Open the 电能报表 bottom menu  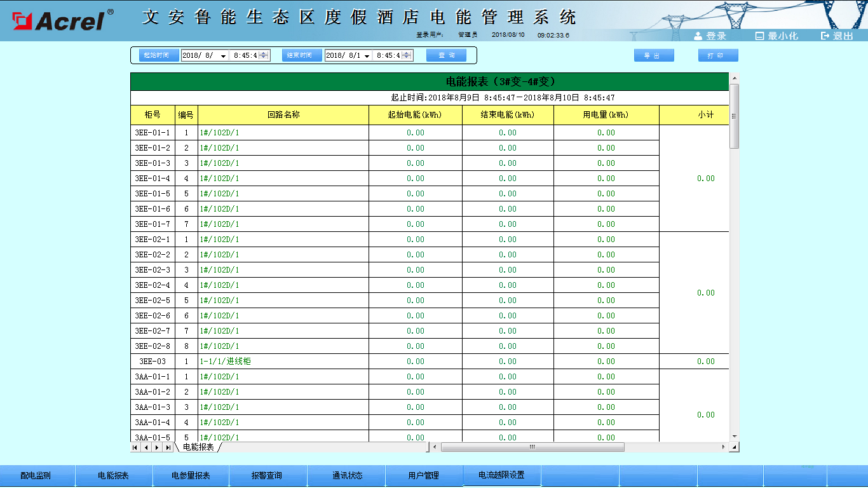pos(114,476)
